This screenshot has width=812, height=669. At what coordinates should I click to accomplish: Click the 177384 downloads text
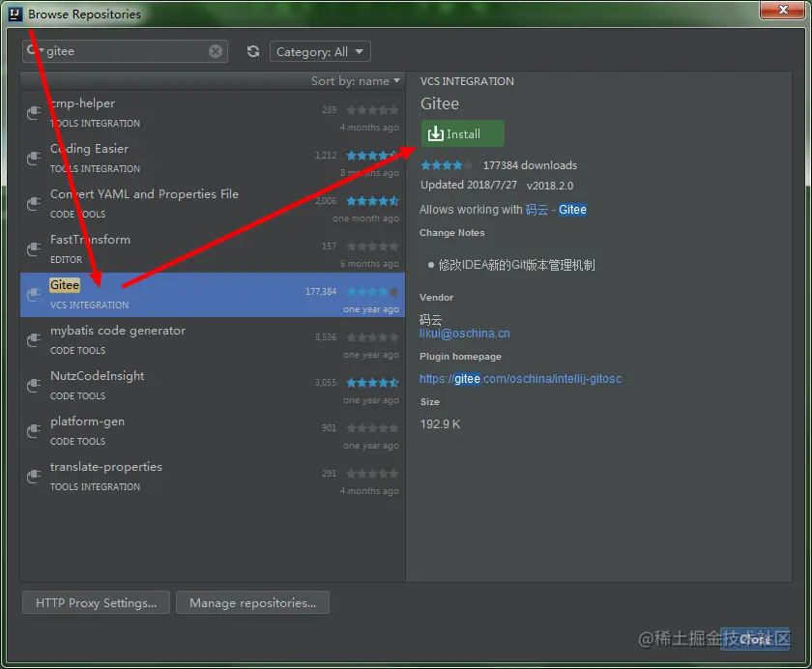tap(530, 165)
